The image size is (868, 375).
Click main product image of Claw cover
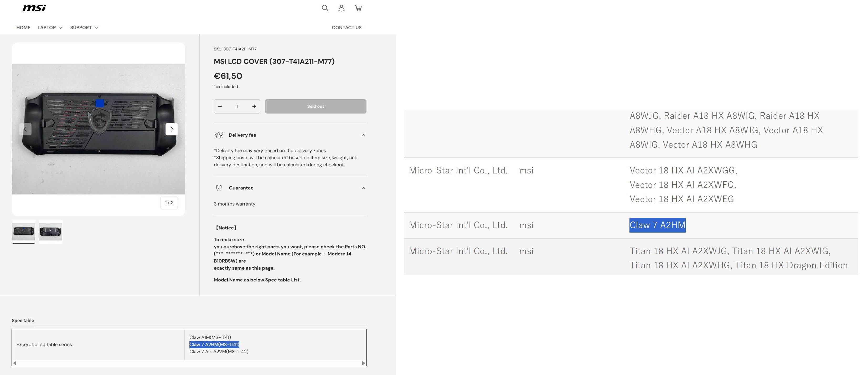pos(99,129)
